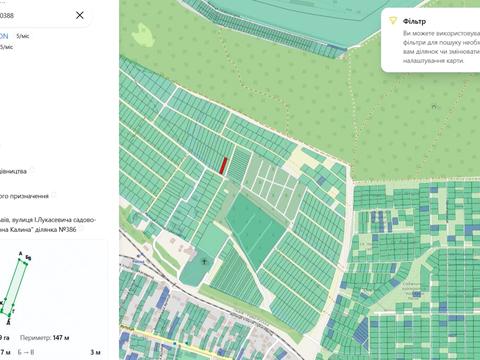Click the text ending with призначення
480x360 pixels.
tap(24, 196)
